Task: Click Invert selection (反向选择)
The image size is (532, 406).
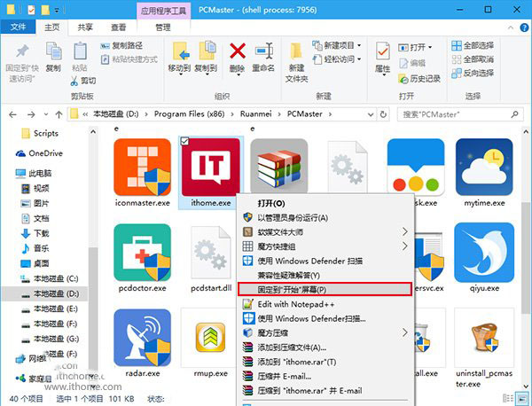Action: pyautogui.click(x=473, y=73)
